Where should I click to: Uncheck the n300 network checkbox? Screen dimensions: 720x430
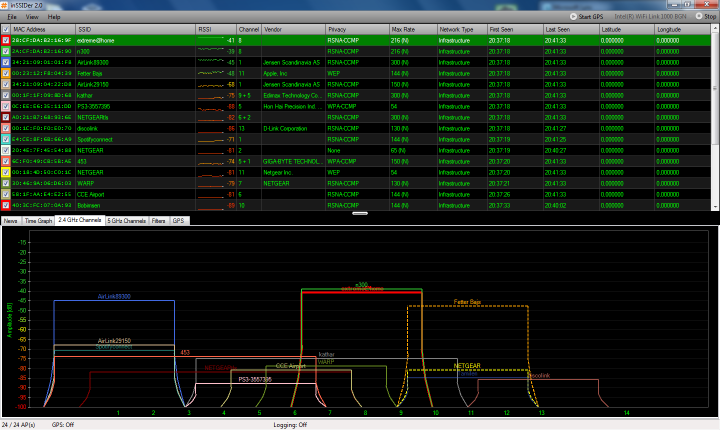click(6, 51)
